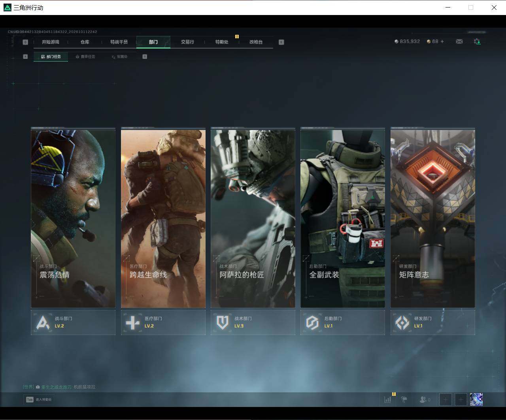Open the settings gear icon
This screenshot has width=506, height=420.
point(477,41)
